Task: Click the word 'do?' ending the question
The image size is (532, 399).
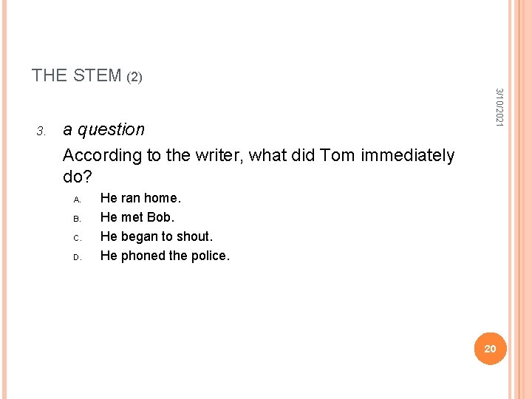Action: (78, 177)
